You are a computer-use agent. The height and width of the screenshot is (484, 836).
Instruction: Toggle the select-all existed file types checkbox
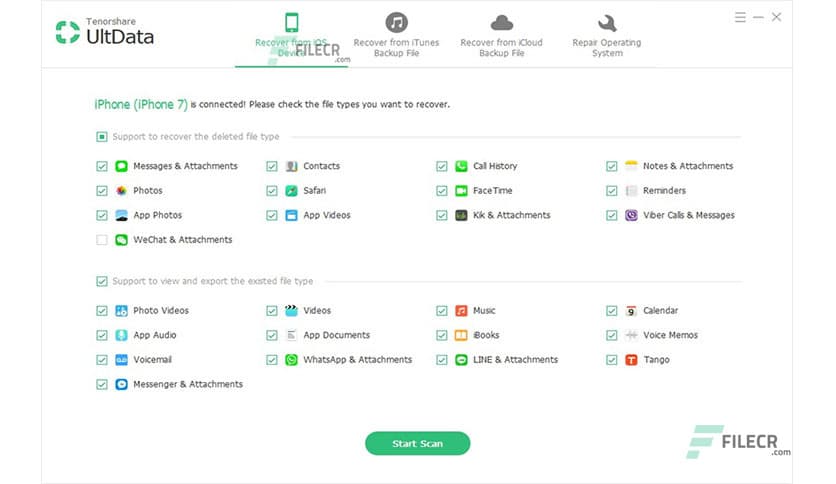pyautogui.click(x=102, y=281)
